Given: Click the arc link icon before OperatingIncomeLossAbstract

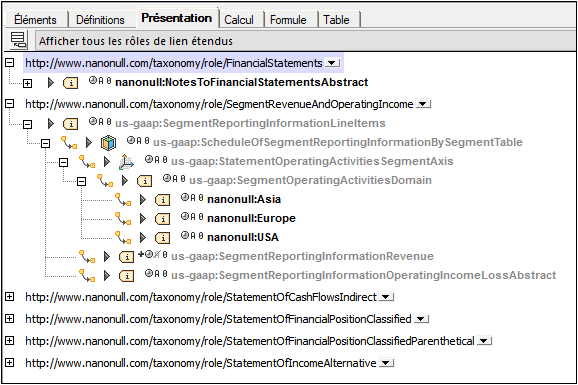Looking at the screenshot, I should (87, 276).
